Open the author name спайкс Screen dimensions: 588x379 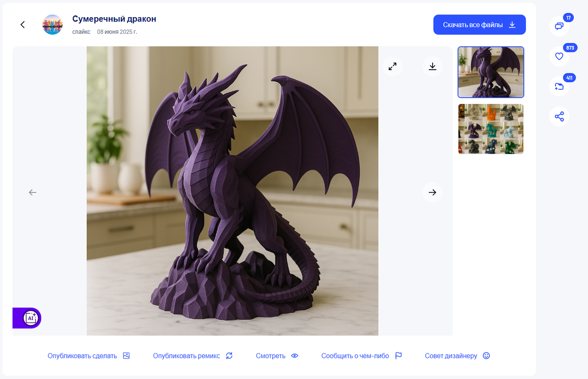click(81, 32)
